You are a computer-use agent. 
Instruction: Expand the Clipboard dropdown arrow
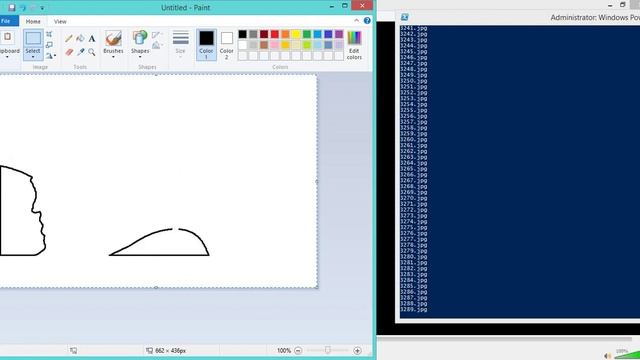[x=7, y=57]
